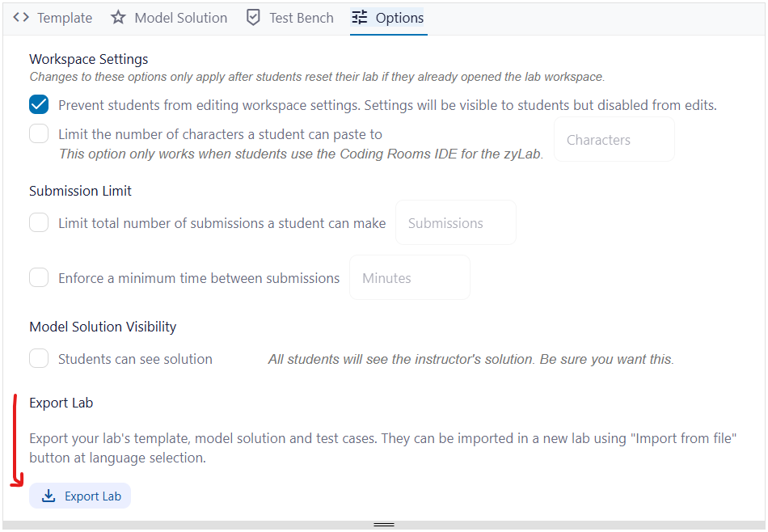768x532 pixels.
Task: Click the Export Lab button
Action: point(79,496)
